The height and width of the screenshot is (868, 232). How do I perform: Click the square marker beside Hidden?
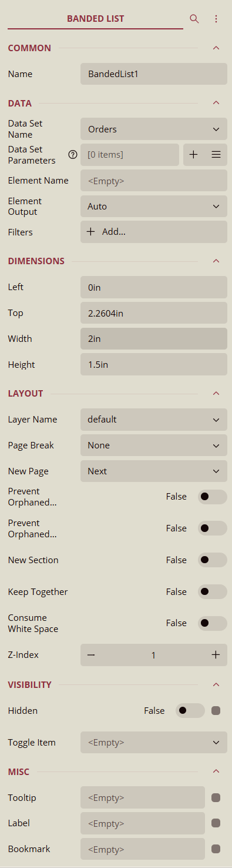coord(216,710)
